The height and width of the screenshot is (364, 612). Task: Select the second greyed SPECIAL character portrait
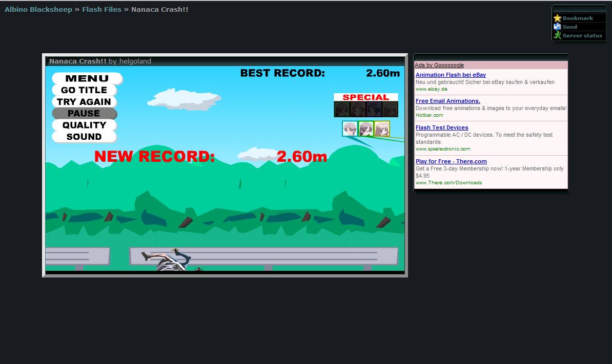[358, 109]
